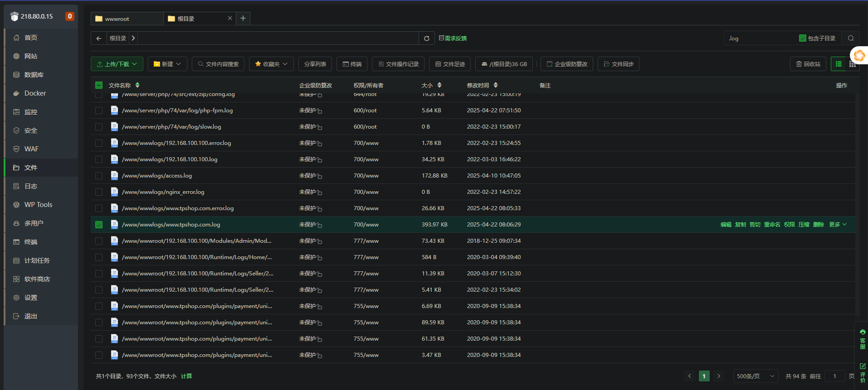Click the 安全 shield icon
Viewport: 868px width, 390px height.
(x=16, y=130)
